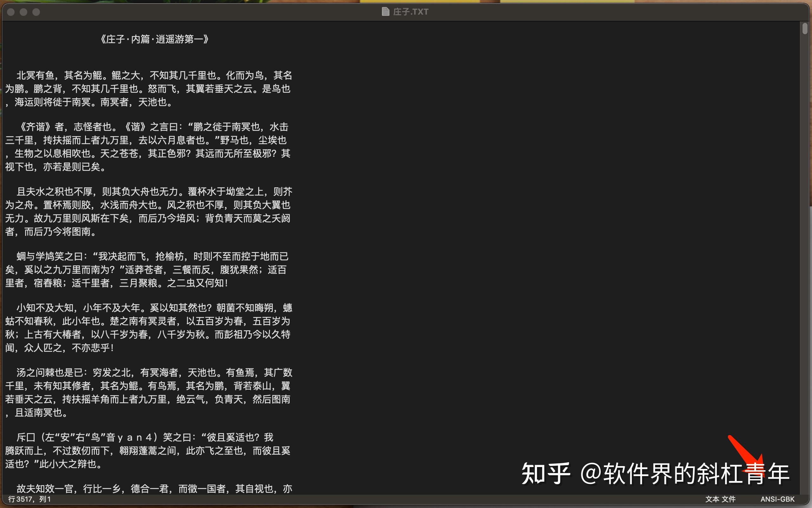Click the line starting 里者，宿舂粮
This screenshot has height=508, width=812.
click(x=117, y=283)
